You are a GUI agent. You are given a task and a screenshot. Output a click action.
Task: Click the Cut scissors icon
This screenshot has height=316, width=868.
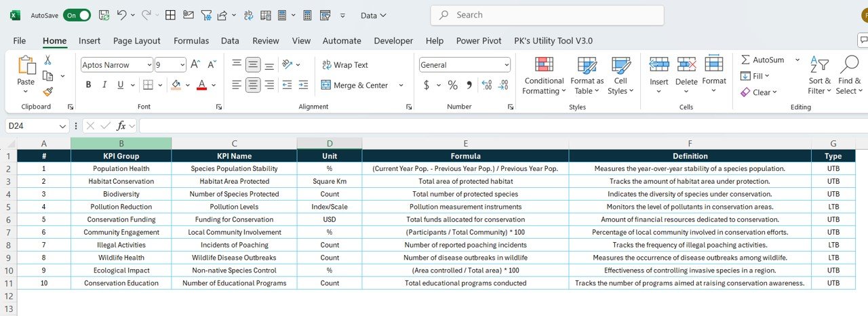pos(48,60)
